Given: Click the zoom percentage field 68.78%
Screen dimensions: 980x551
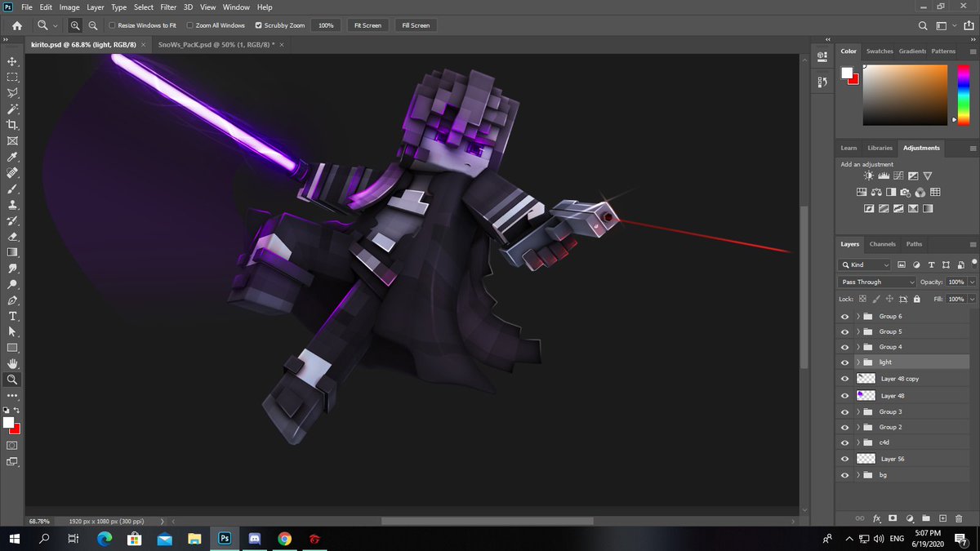Looking at the screenshot, I should pyautogui.click(x=39, y=521).
